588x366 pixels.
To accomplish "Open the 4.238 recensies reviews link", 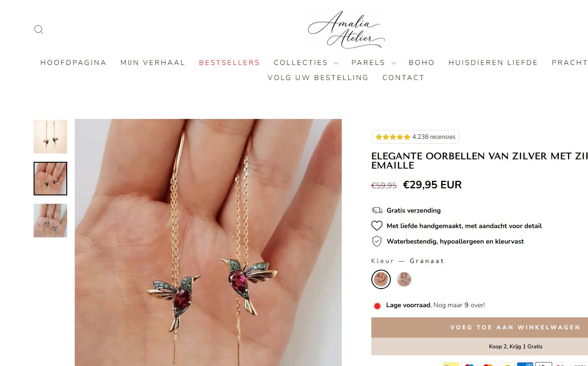I will click(434, 137).
